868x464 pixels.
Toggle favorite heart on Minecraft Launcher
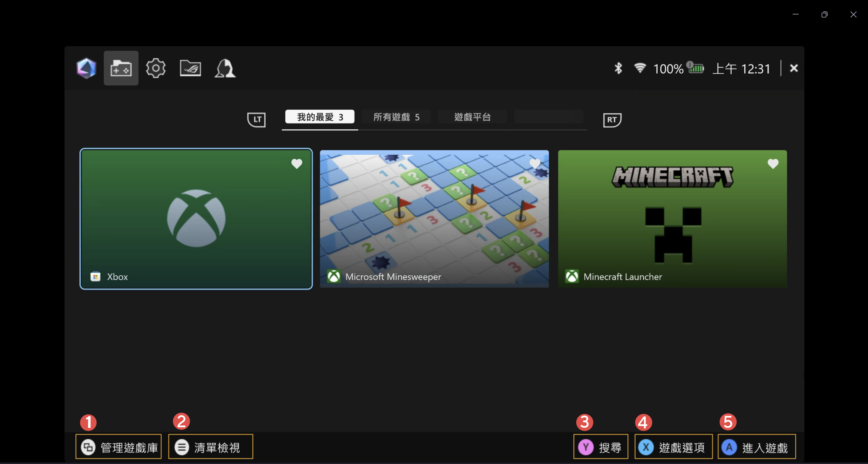773,164
